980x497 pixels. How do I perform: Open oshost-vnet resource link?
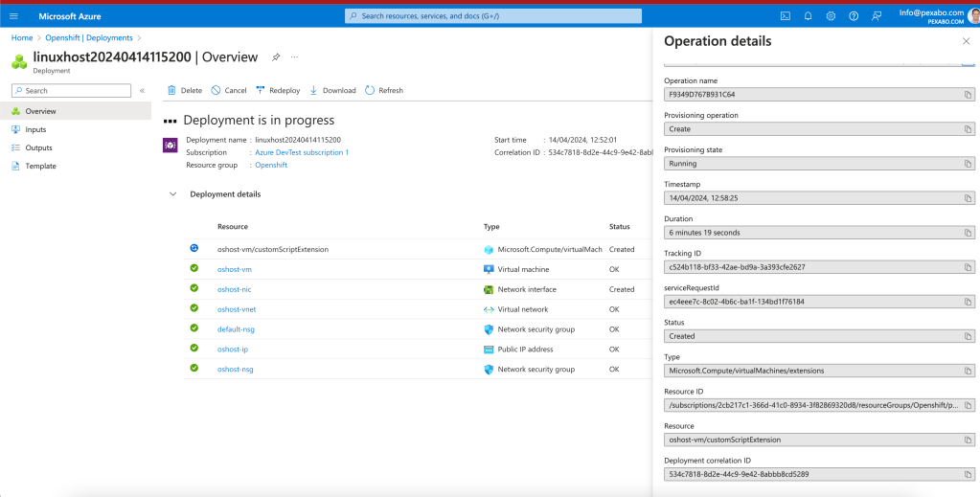237,309
